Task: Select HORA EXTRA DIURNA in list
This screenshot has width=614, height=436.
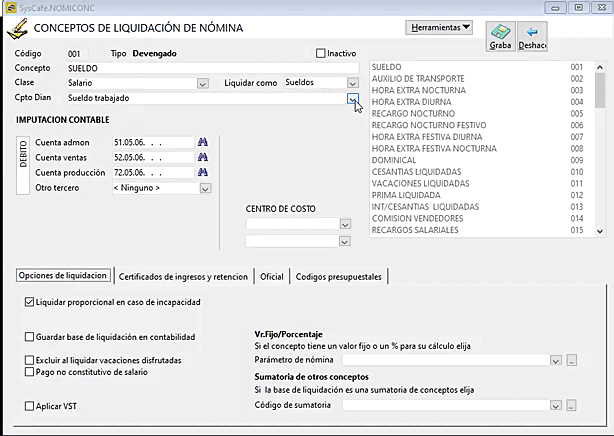Action: 482,102
